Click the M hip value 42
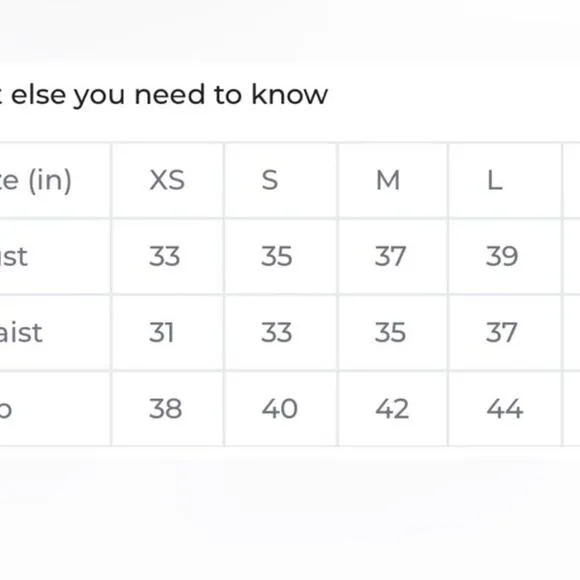The image size is (580, 580). [x=392, y=409]
